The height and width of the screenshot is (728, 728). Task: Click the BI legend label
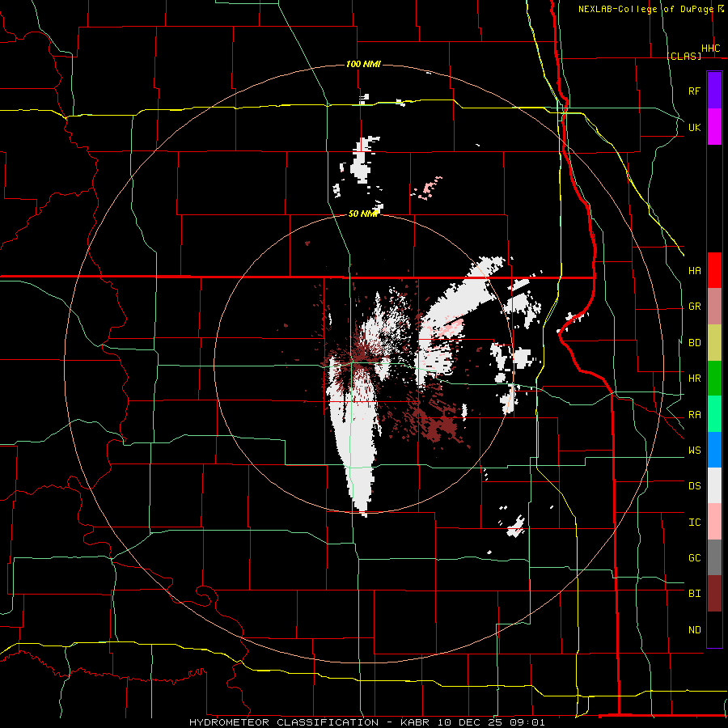[694, 594]
